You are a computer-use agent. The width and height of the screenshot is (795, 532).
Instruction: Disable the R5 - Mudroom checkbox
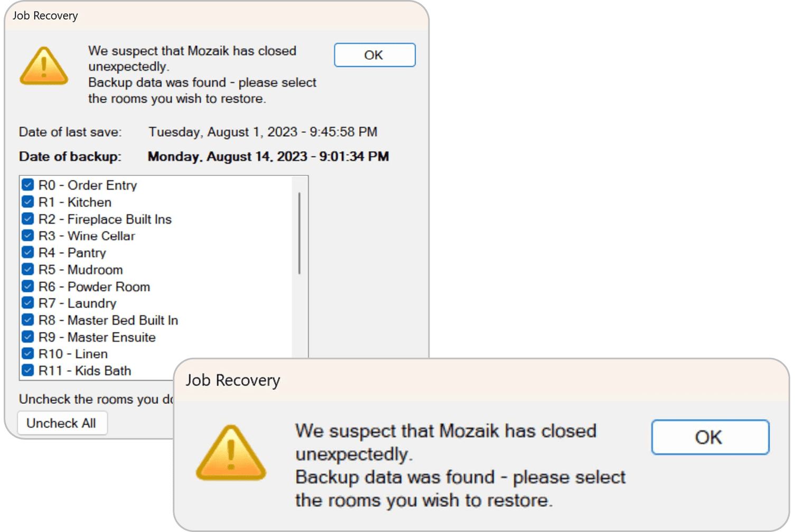coord(28,270)
